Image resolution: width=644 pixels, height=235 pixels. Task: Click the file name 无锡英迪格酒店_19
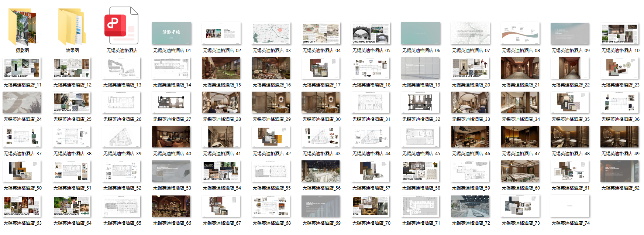tap(421, 85)
